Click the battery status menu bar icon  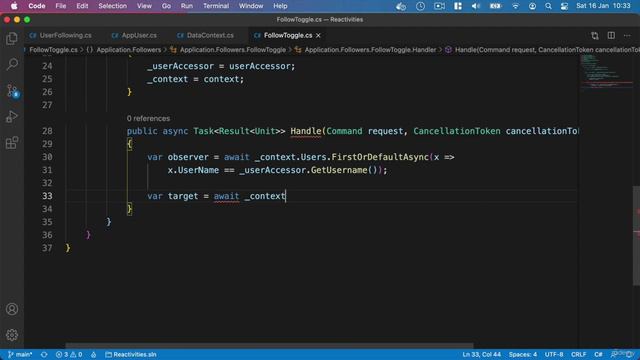[x=496, y=6]
